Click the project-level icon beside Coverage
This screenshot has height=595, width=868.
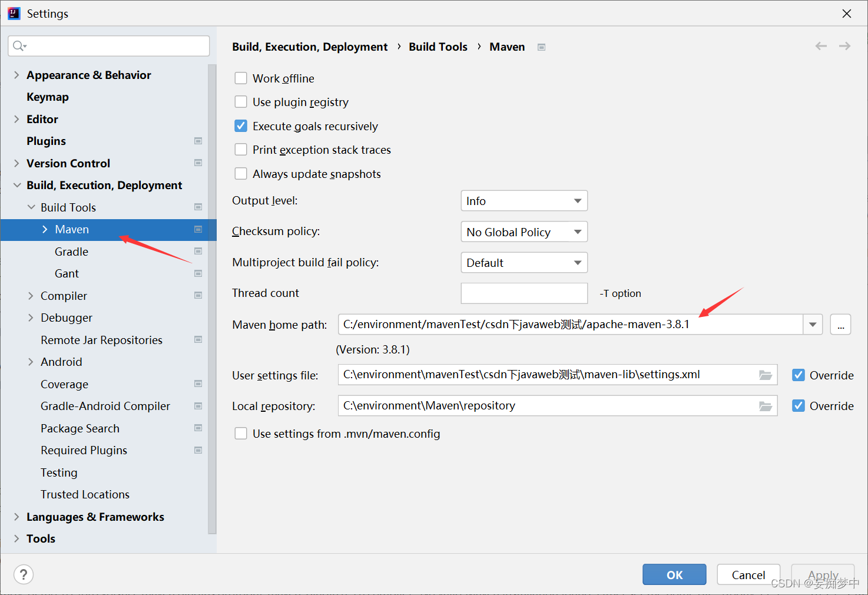[x=198, y=384]
